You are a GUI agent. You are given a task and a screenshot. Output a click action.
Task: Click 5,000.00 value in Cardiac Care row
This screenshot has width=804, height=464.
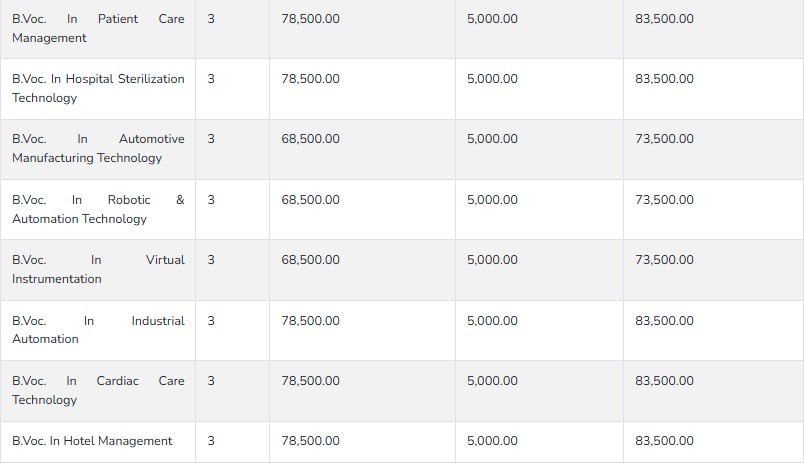[x=492, y=381]
